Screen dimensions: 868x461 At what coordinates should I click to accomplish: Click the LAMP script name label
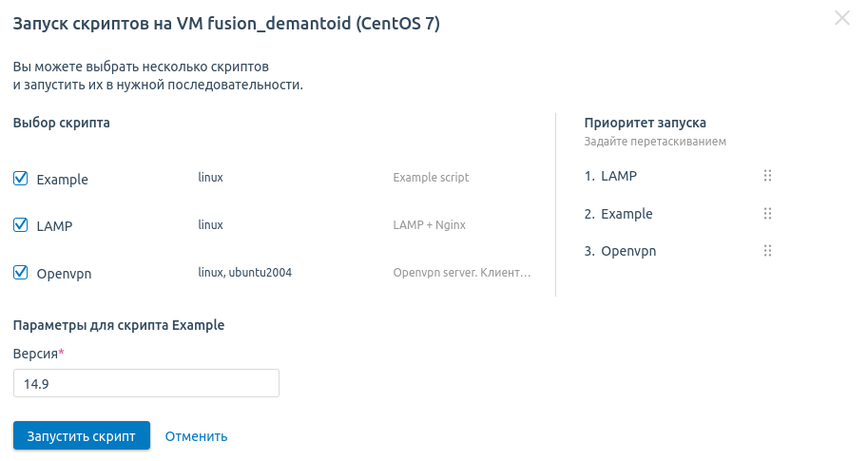pyautogui.click(x=54, y=226)
